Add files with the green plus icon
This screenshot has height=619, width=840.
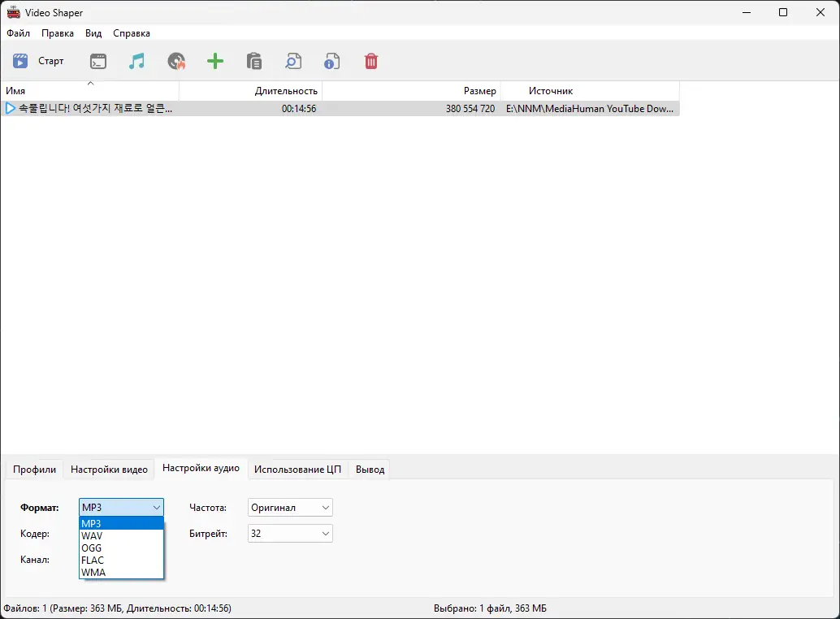tap(215, 61)
